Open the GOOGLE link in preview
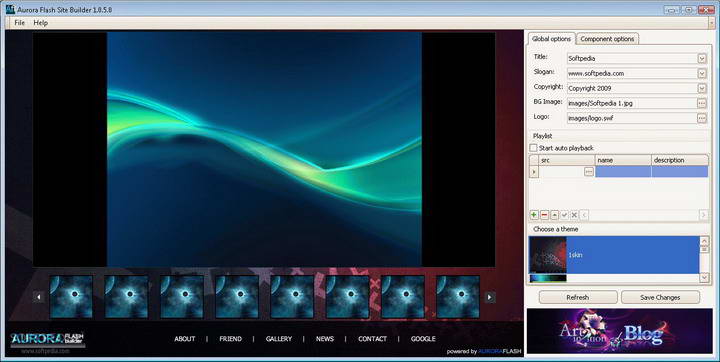Screen dimensions: 720x362 pos(423,339)
